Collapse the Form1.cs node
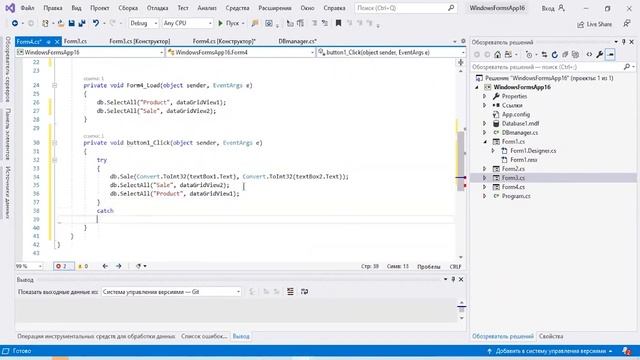 pyautogui.click(x=484, y=142)
